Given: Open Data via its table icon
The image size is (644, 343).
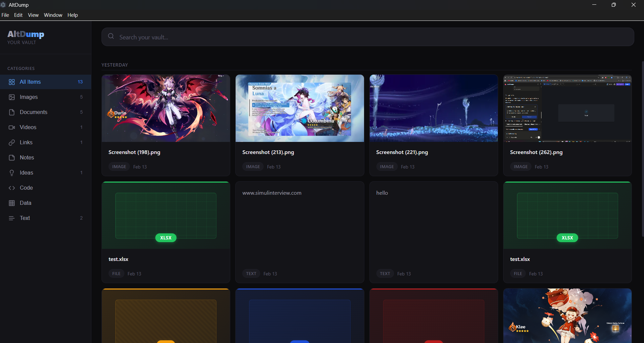Looking at the screenshot, I should click(x=12, y=203).
